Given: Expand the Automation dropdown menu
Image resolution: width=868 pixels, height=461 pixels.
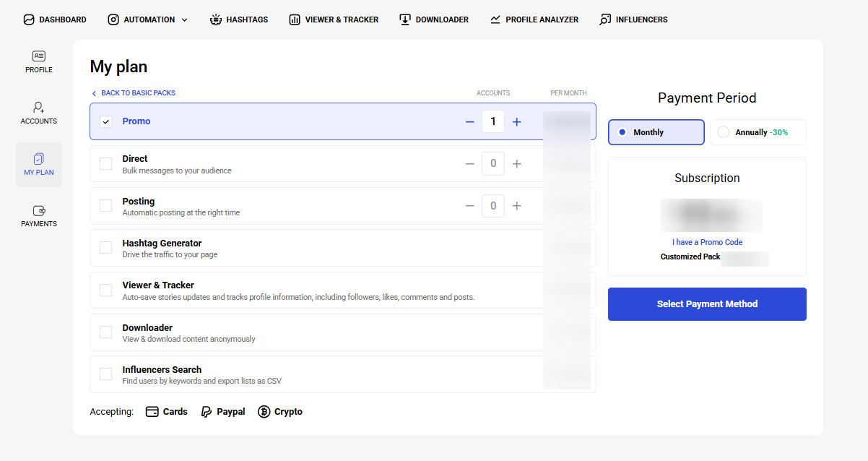Looking at the screenshot, I should tap(184, 20).
